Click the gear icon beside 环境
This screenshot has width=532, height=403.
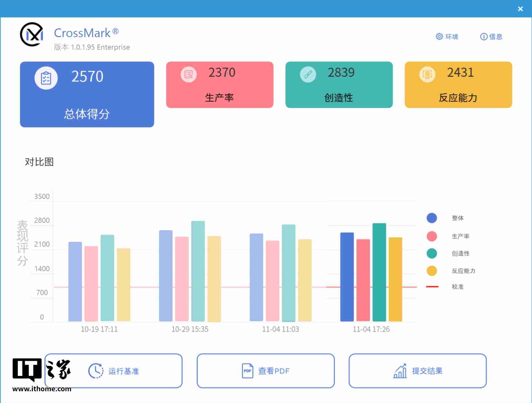click(439, 36)
